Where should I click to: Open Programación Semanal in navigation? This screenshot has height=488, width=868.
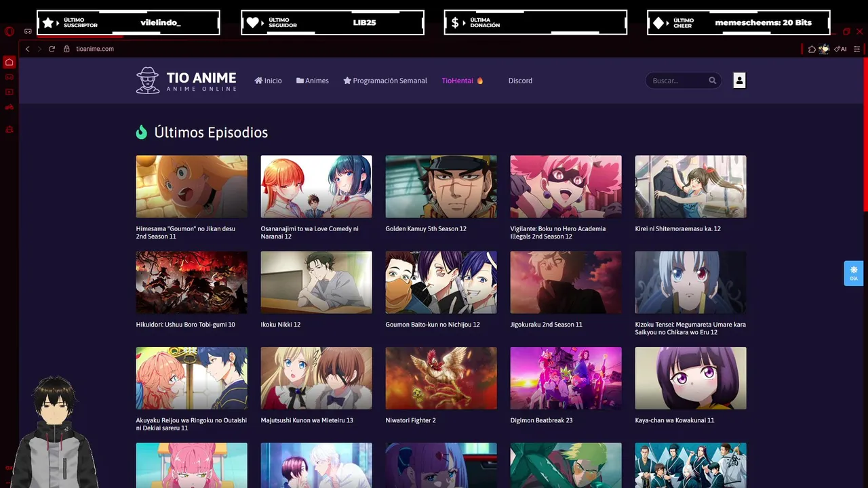[385, 81]
